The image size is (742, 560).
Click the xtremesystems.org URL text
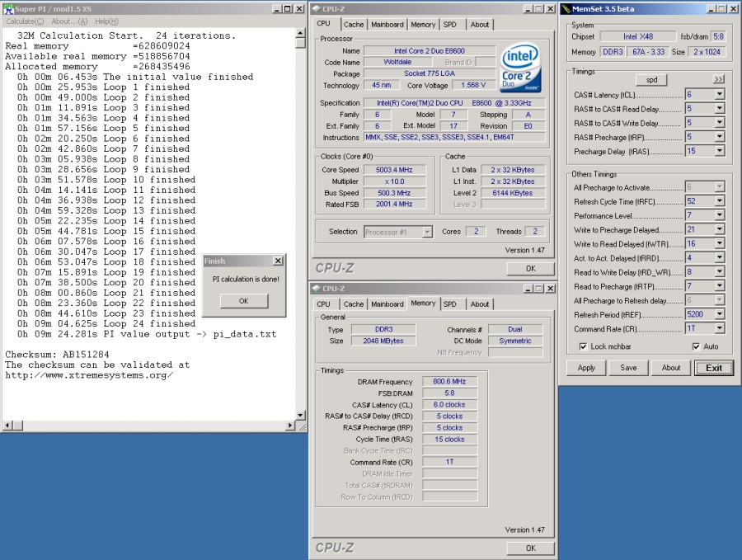click(89, 375)
